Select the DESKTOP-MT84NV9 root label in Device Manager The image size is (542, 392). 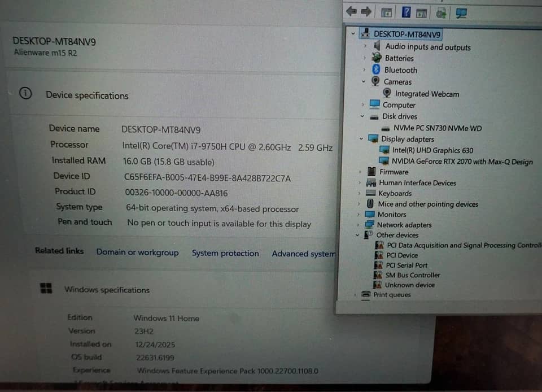tap(407, 34)
